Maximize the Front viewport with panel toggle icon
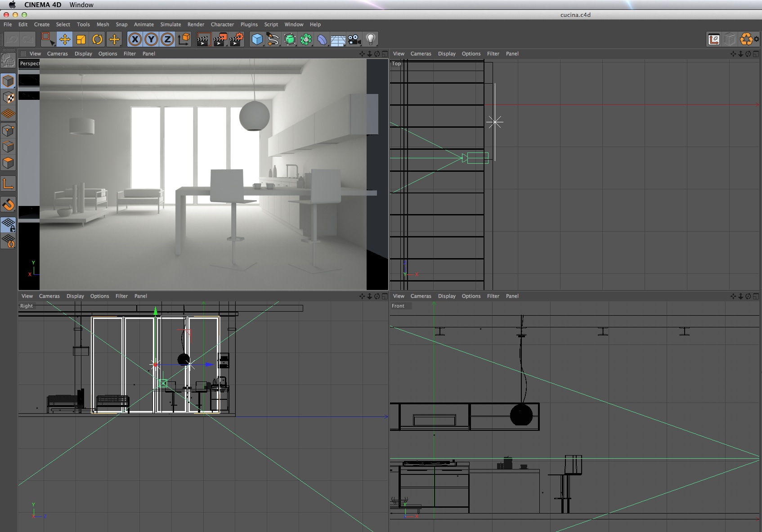Screen dimensions: 762x532 [x=756, y=296]
